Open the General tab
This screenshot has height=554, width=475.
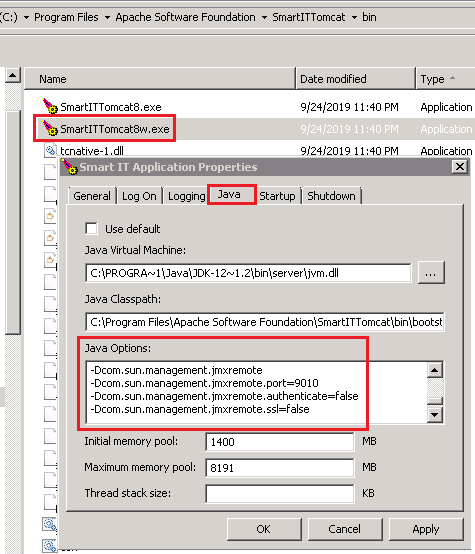click(92, 196)
